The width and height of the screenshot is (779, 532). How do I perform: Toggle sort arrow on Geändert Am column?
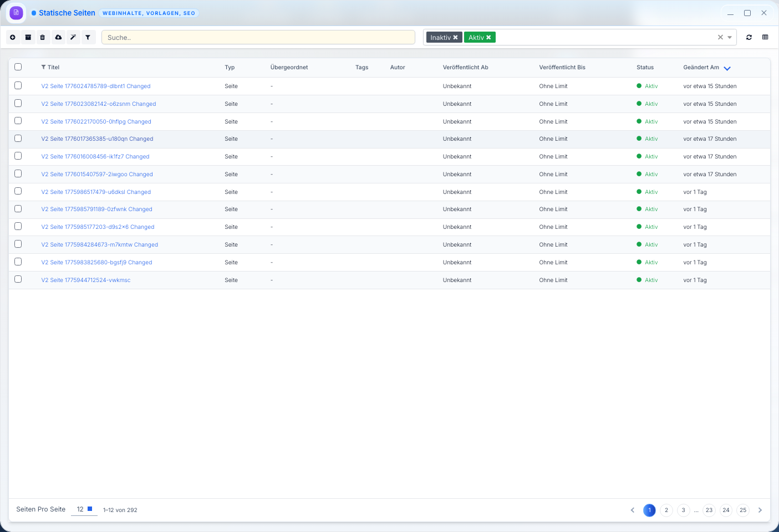coord(727,68)
